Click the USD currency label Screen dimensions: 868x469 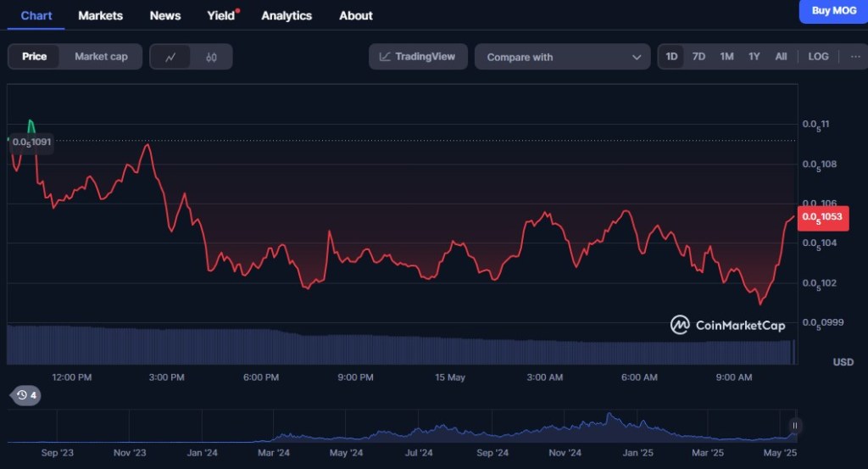(x=843, y=362)
